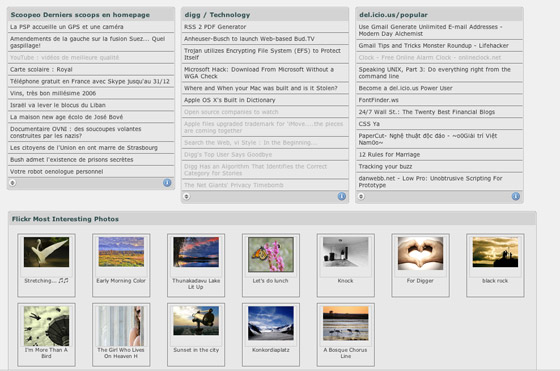Open 'La PSP accueille un GPS et une caméra'
This screenshot has height=371, width=560.
pos(67,27)
